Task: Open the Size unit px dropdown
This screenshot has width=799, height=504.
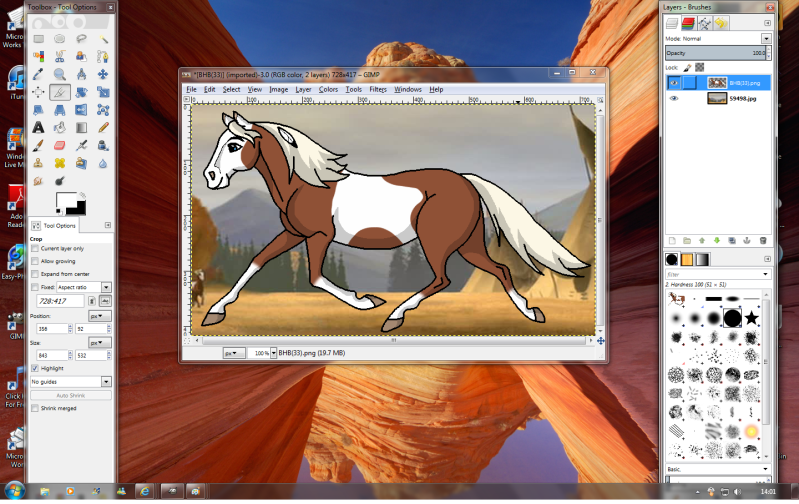Action: coord(99,342)
